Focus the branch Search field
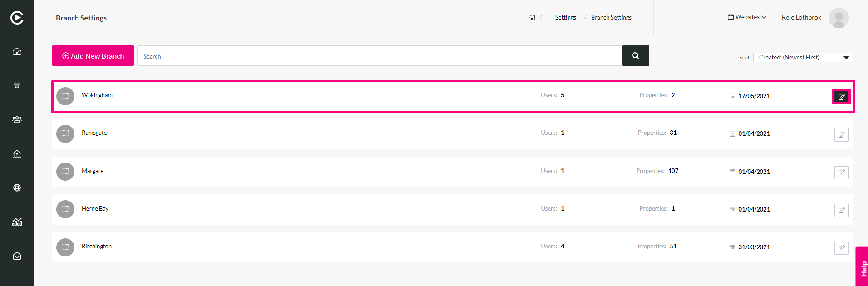The height and width of the screenshot is (286, 868). [x=380, y=56]
